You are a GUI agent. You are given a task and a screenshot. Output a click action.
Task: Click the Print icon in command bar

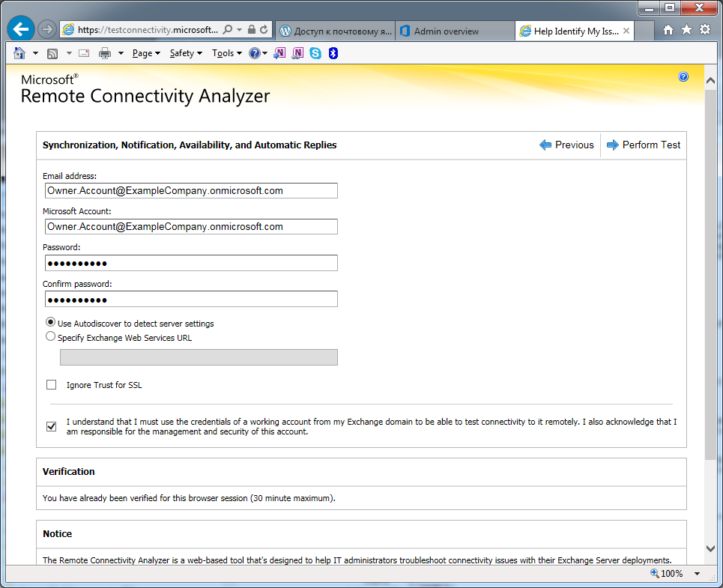point(106,53)
